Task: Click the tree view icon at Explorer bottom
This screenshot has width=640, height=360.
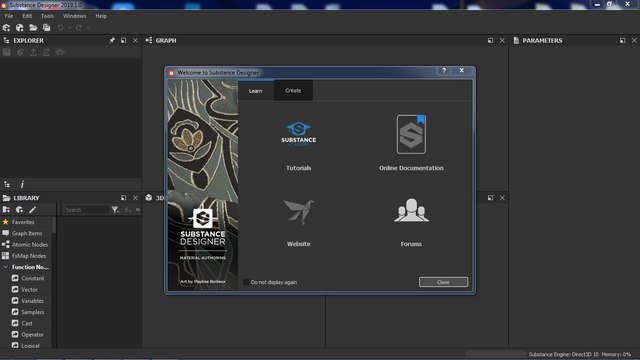Action: pyautogui.click(x=7, y=184)
